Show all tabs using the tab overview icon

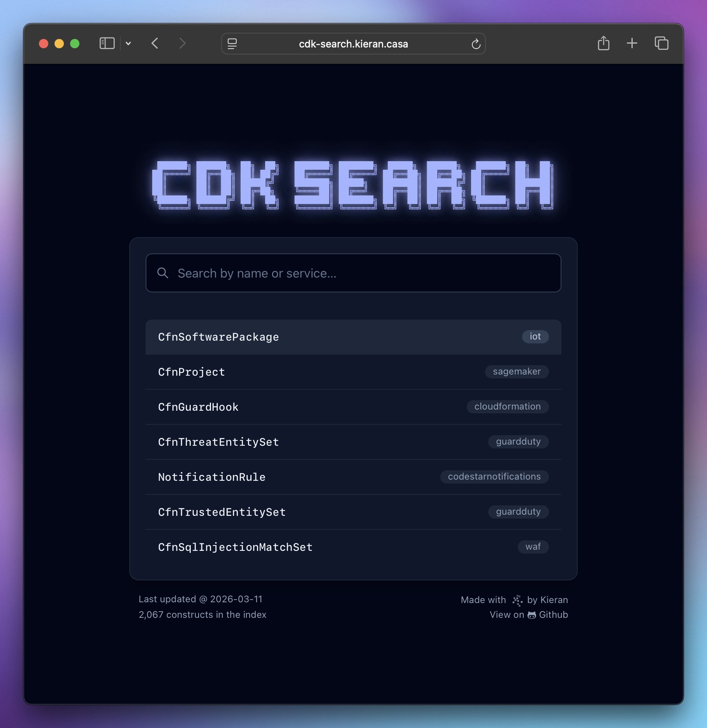pyautogui.click(x=661, y=44)
